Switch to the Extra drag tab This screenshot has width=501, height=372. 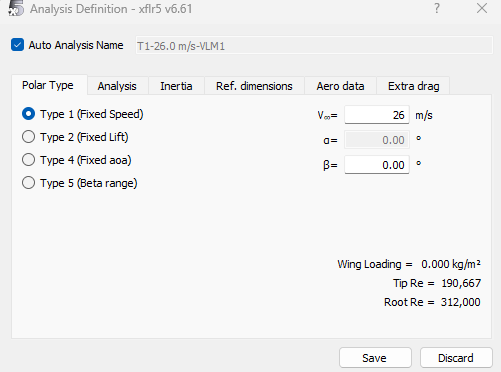(x=413, y=86)
